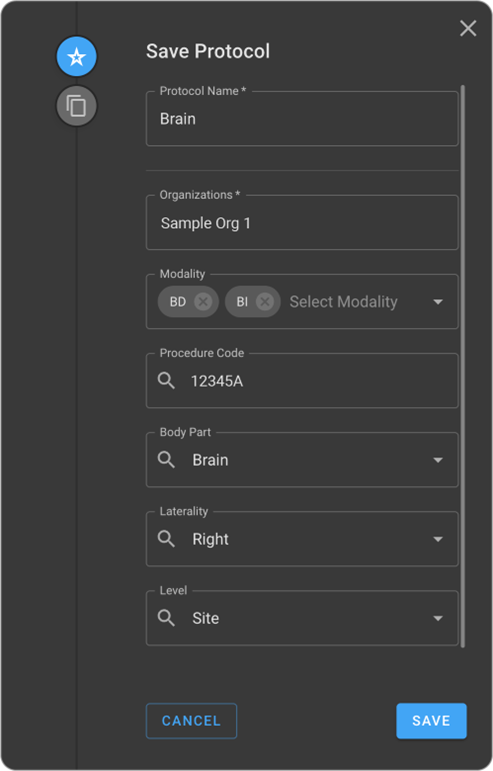Click the Procedure Code search icon
This screenshot has height=771, width=493.
click(x=166, y=381)
